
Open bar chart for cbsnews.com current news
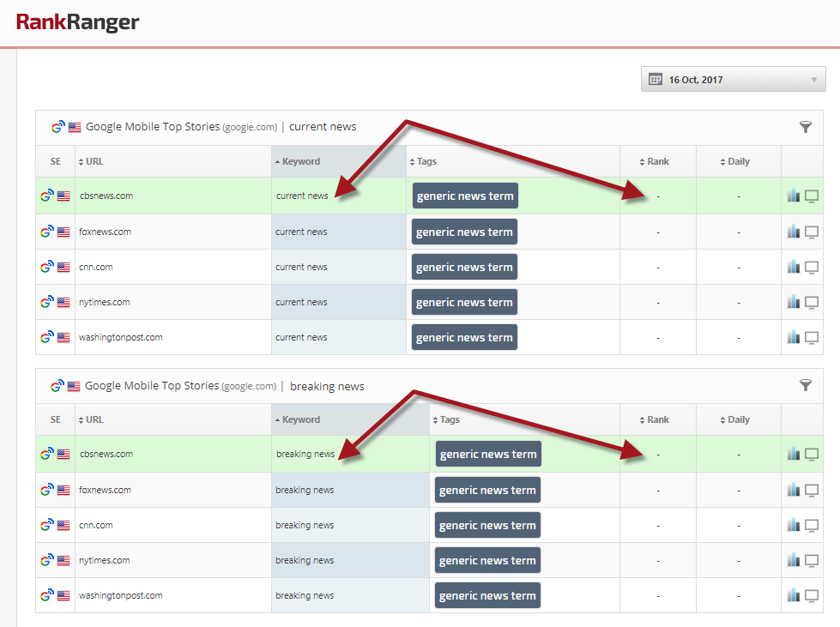(x=794, y=196)
